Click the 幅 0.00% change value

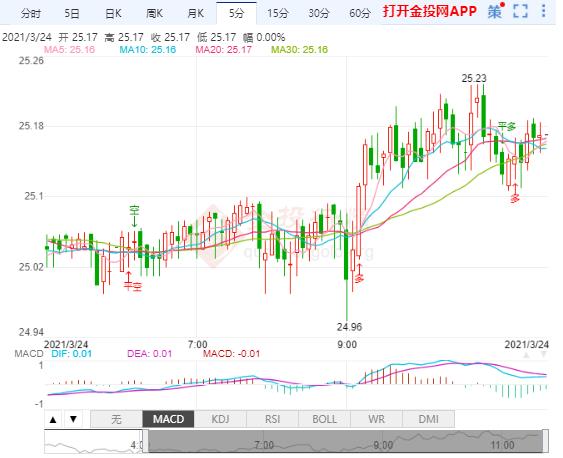click(264, 37)
